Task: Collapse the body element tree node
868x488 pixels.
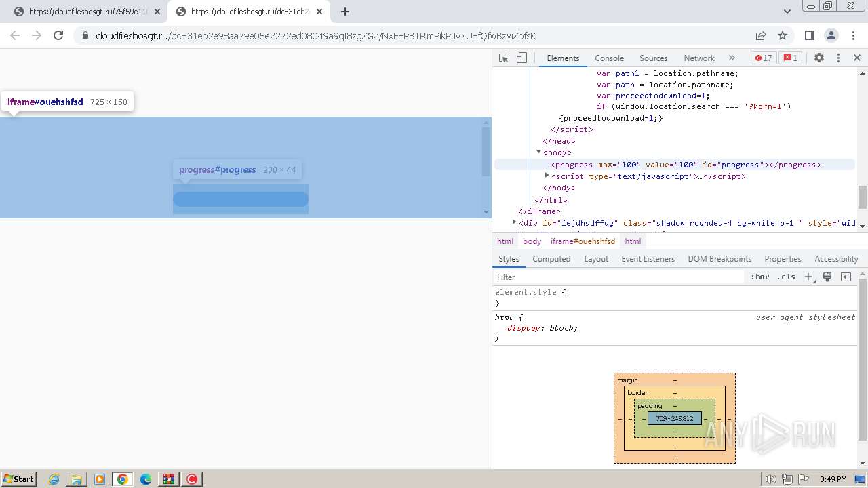Action: point(539,152)
